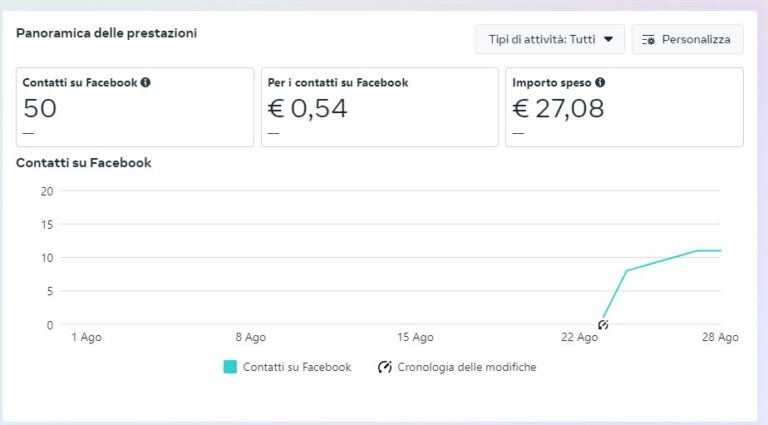Click the Contatti su Facebook chart title
The image size is (768, 425).
click(x=84, y=163)
